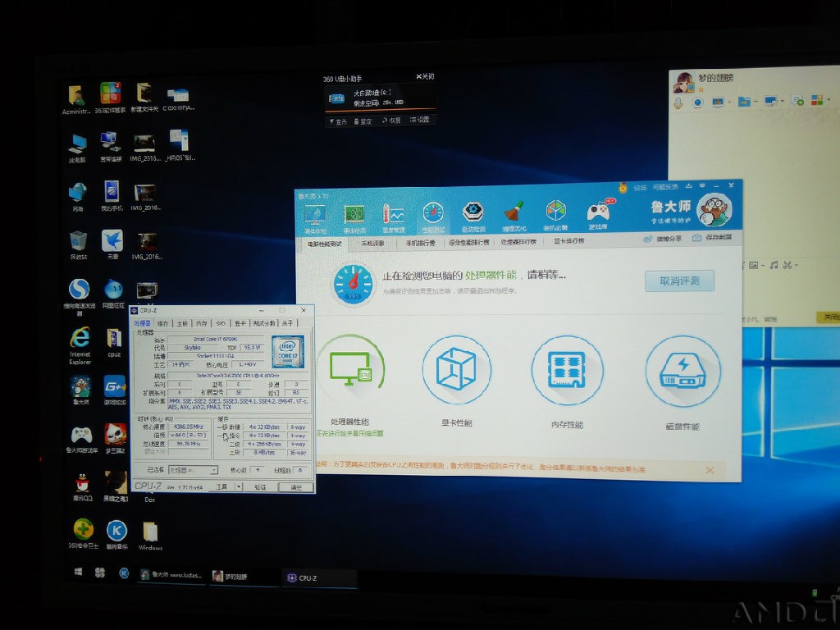
Task: Dismiss the orange notice bar with X
Action: click(x=710, y=470)
